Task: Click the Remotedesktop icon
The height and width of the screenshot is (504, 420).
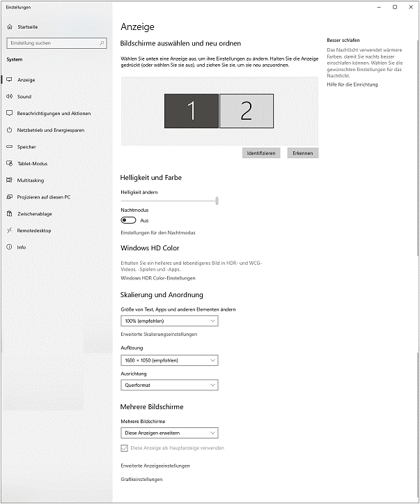Action: (10, 231)
